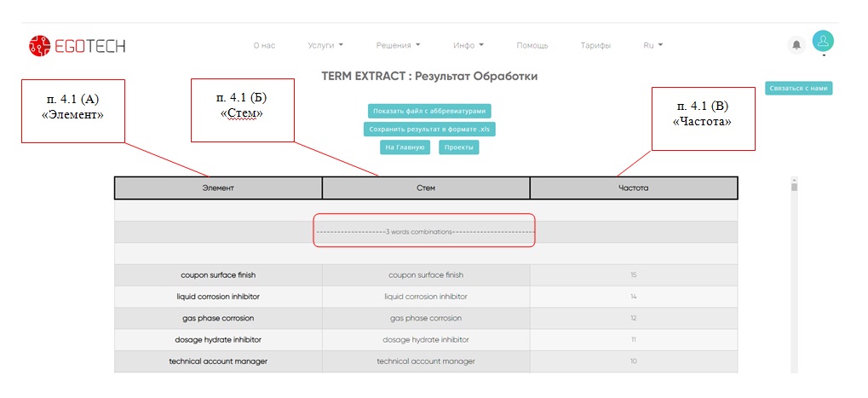Sort by the Частота column header
The height and width of the screenshot is (398, 868).
click(634, 187)
